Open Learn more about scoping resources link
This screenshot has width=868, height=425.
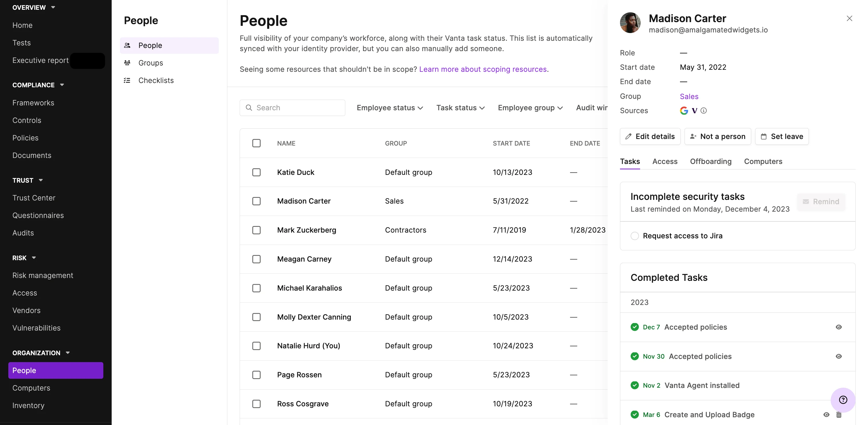[483, 69]
